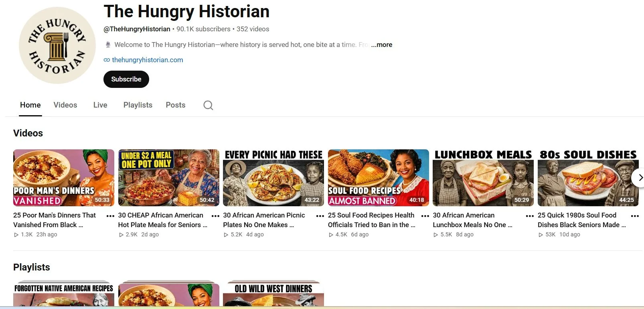
Task: Open more options for 30 African American Lunchbox Meals video
Action: click(x=530, y=216)
